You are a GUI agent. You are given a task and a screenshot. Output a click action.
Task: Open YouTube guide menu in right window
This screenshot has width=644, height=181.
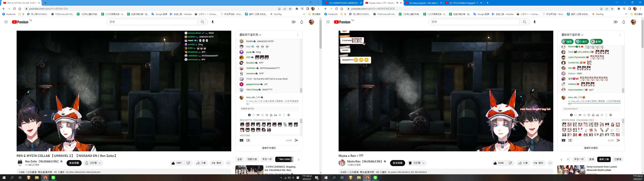click(328, 22)
